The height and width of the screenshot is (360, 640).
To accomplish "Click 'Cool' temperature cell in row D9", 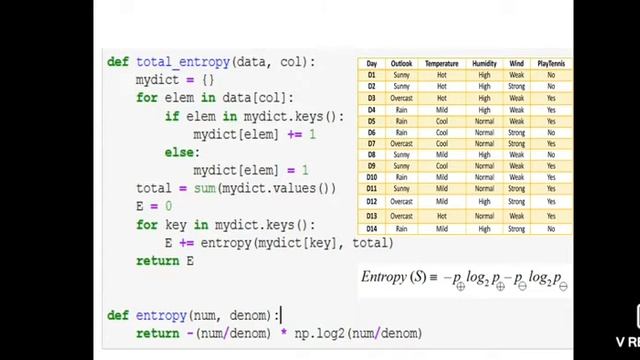I will 442,166.
